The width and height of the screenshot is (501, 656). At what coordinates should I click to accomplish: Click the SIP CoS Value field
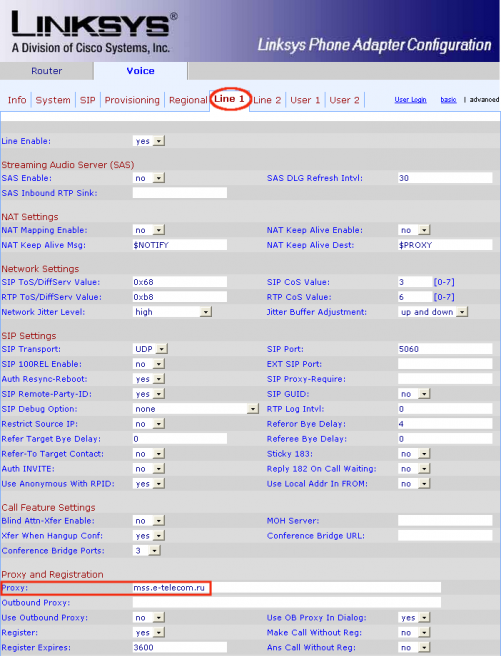(415, 282)
